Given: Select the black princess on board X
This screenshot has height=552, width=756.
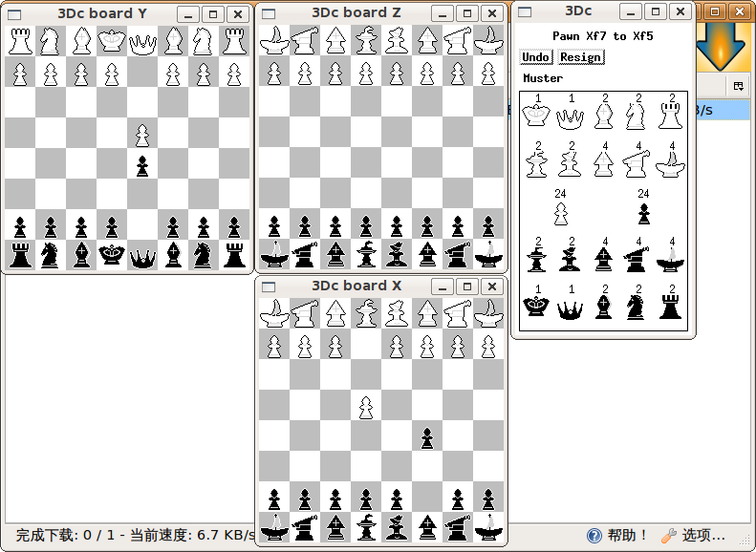Looking at the screenshot, I should point(397,527).
